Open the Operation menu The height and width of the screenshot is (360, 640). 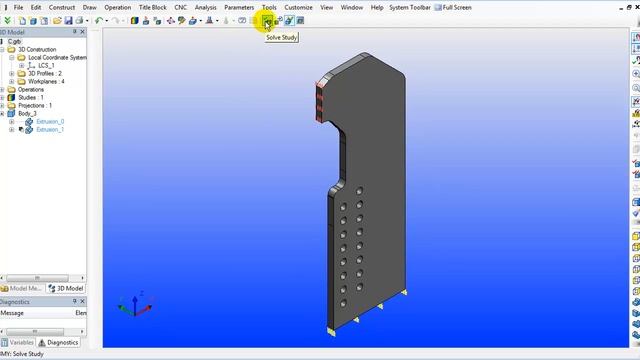pyautogui.click(x=118, y=7)
